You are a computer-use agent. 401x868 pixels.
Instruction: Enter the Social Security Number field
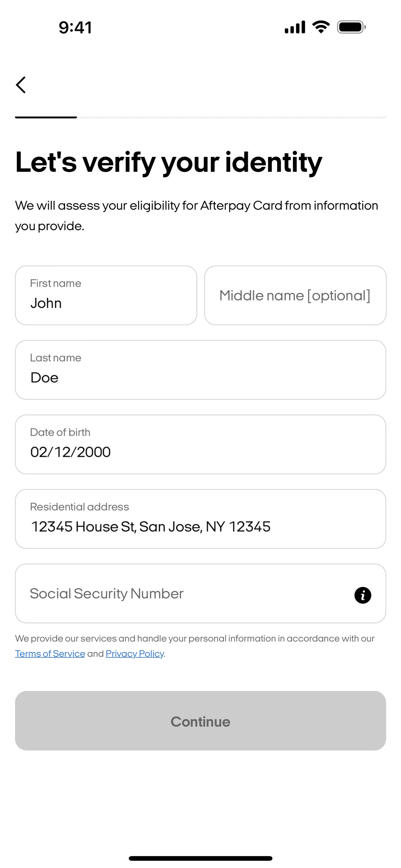(182, 593)
